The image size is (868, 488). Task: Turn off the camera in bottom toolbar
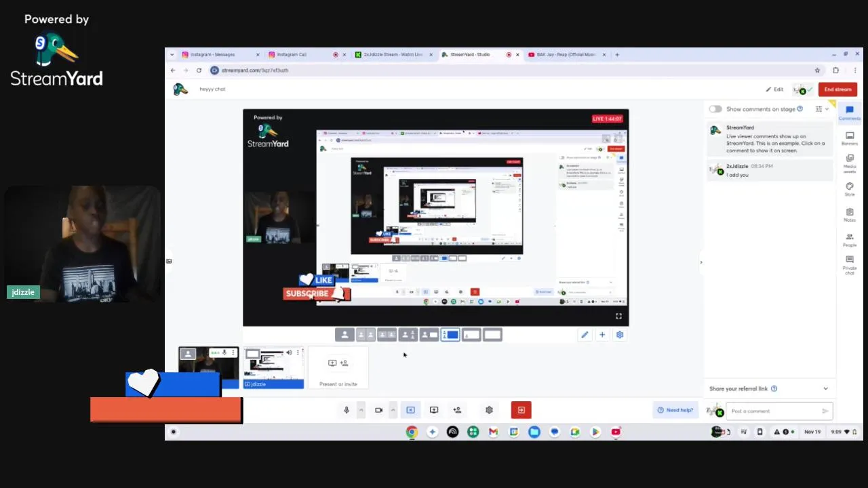378,410
